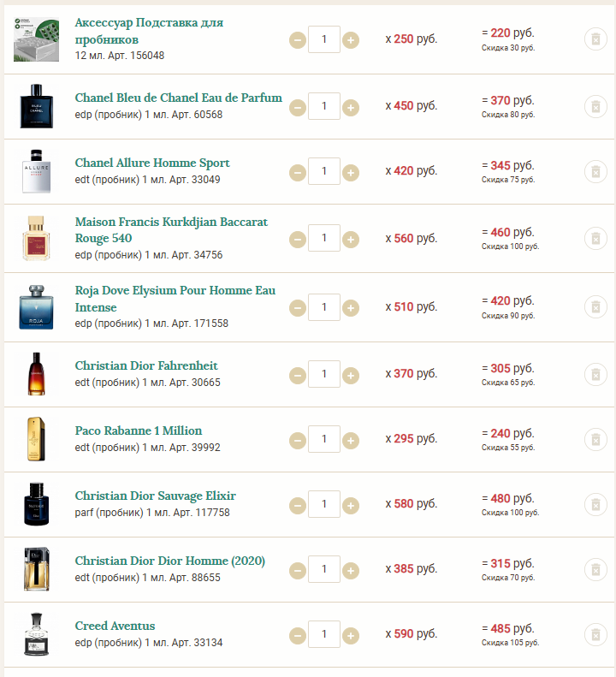
Task: Decrease quantity of Chanel Allure Homme Sport
Action: pyautogui.click(x=298, y=173)
